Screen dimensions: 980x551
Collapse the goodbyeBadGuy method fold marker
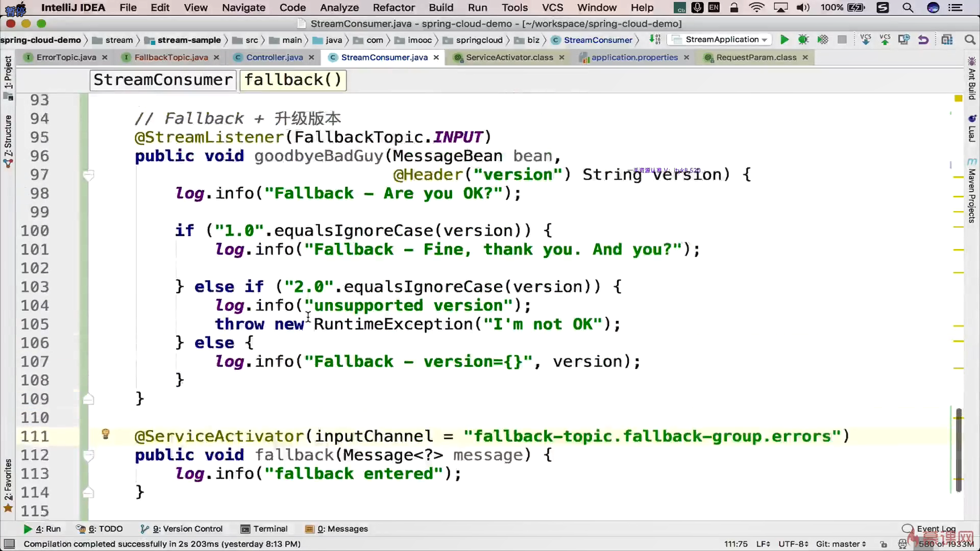tap(88, 175)
